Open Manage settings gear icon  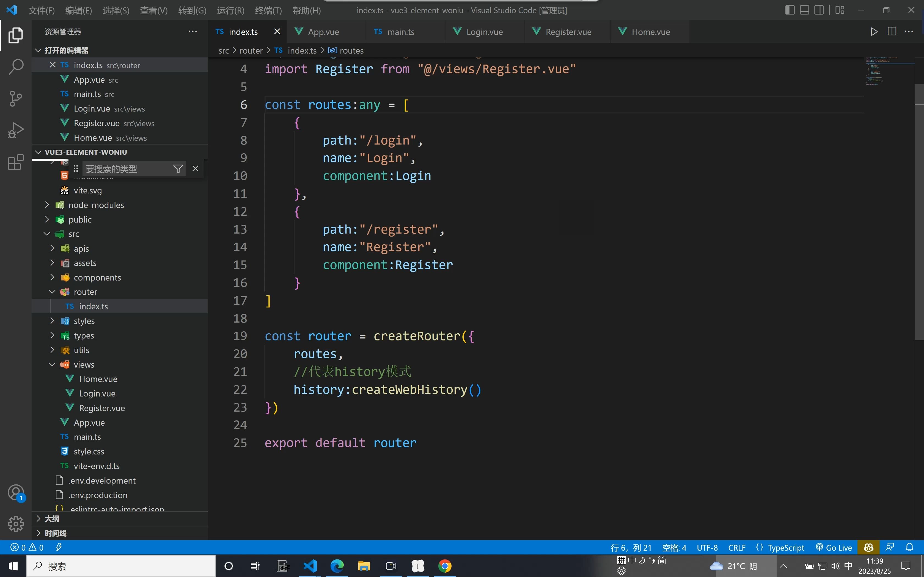click(16, 524)
